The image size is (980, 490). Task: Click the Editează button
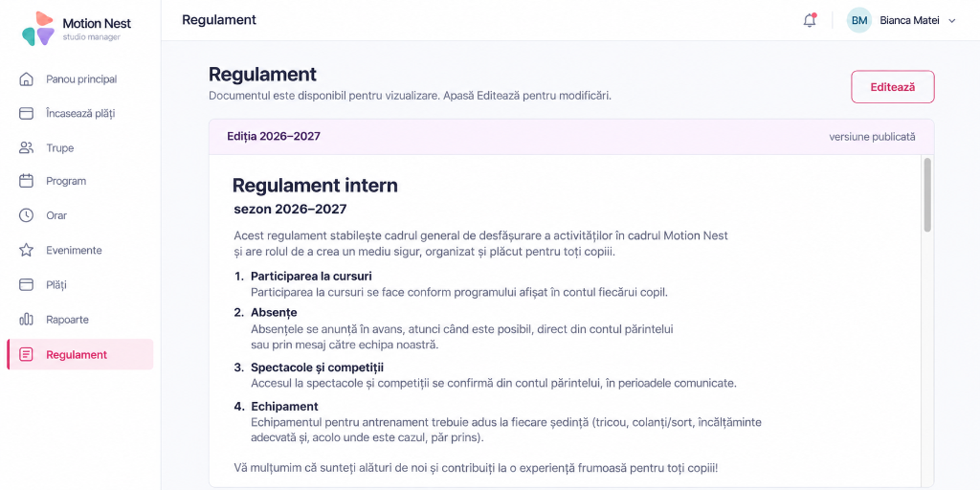point(893,87)
